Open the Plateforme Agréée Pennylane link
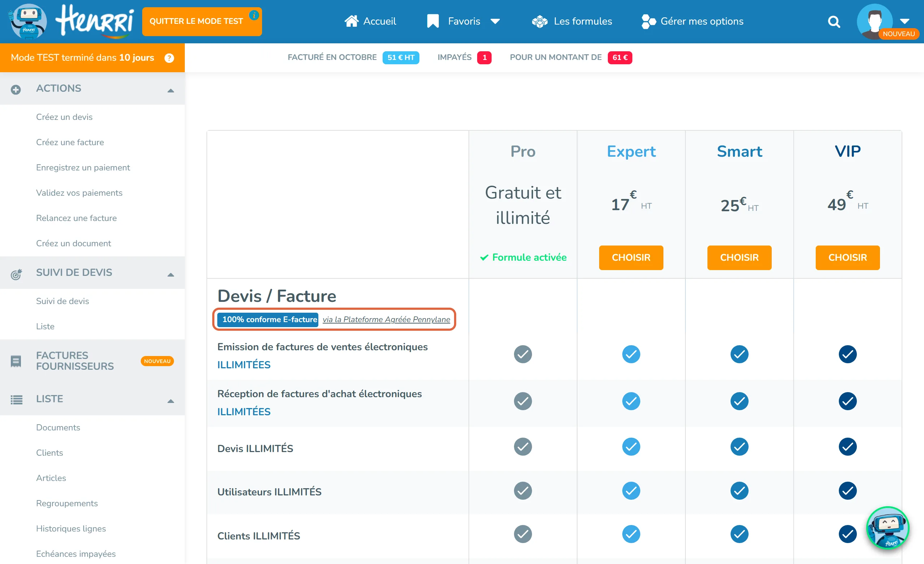 click(386, 319)
